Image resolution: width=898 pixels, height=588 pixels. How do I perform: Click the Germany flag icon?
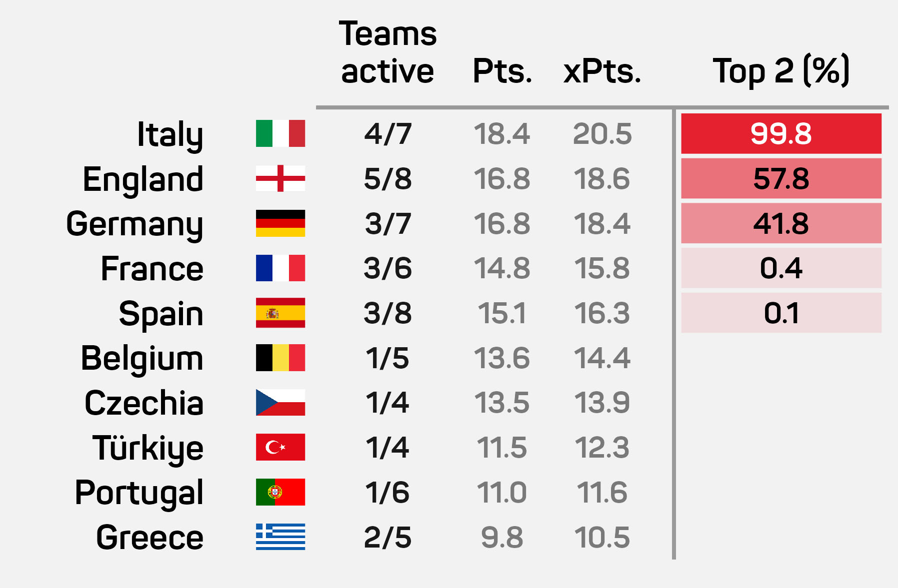click(280, 223)
